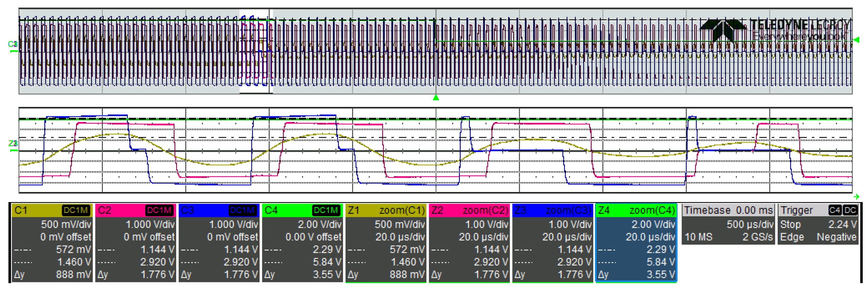Open the C1 channel descriptor box
This screenshot has width=868, height=290.
pos(52,242)
